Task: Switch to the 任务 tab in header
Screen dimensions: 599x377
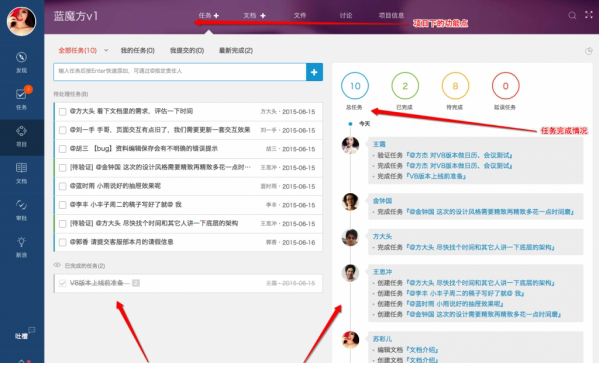Action: point(205,16)
